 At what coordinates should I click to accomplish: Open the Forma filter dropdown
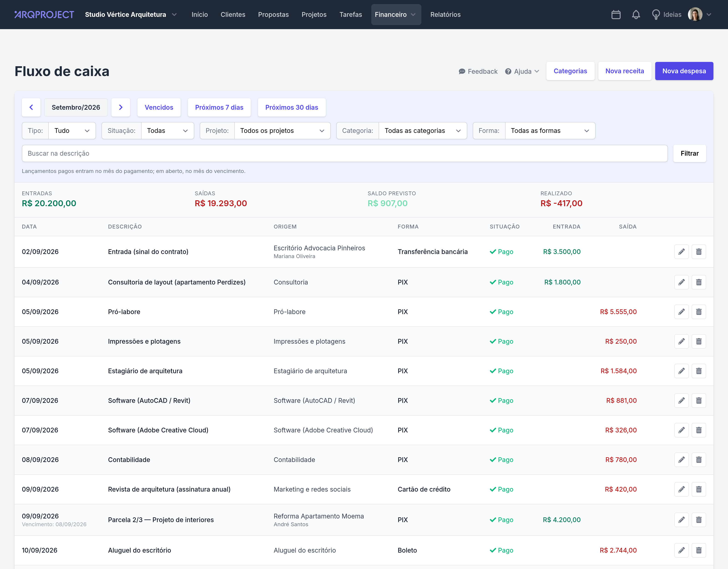550,131
